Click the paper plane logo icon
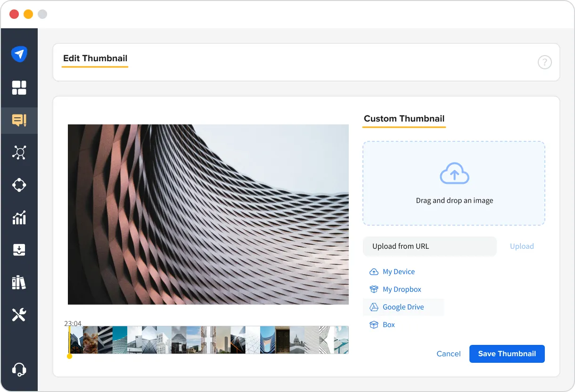The image size is (575, 392). [x=19, y=54]
